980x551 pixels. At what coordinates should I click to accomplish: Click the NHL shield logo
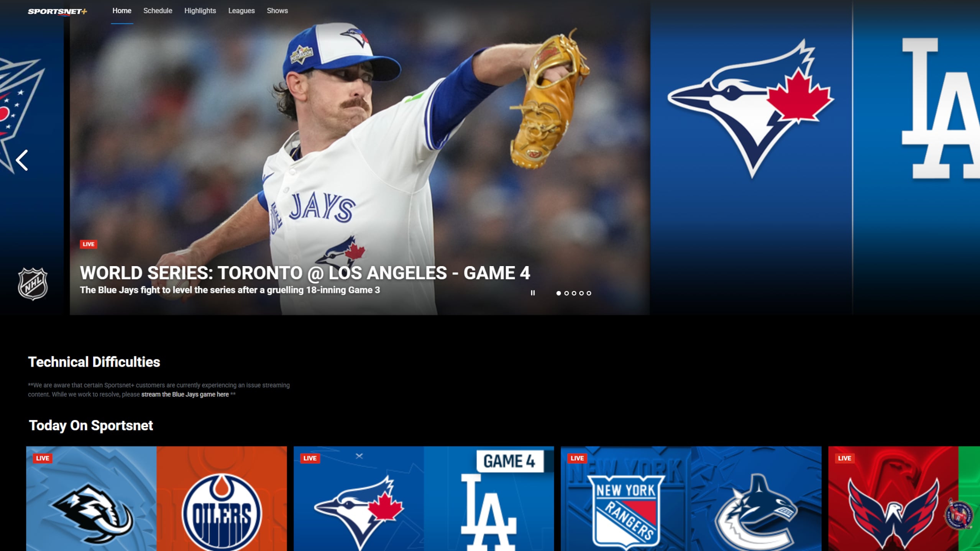(x=33, y=284)
